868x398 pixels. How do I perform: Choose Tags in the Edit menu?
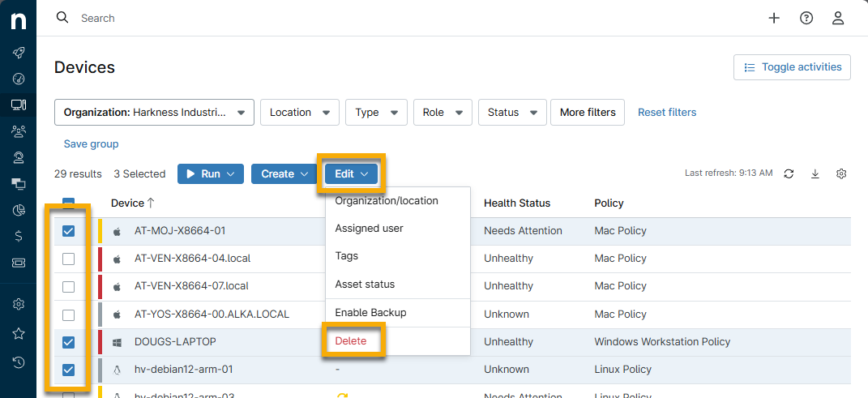tap(347, 256)
